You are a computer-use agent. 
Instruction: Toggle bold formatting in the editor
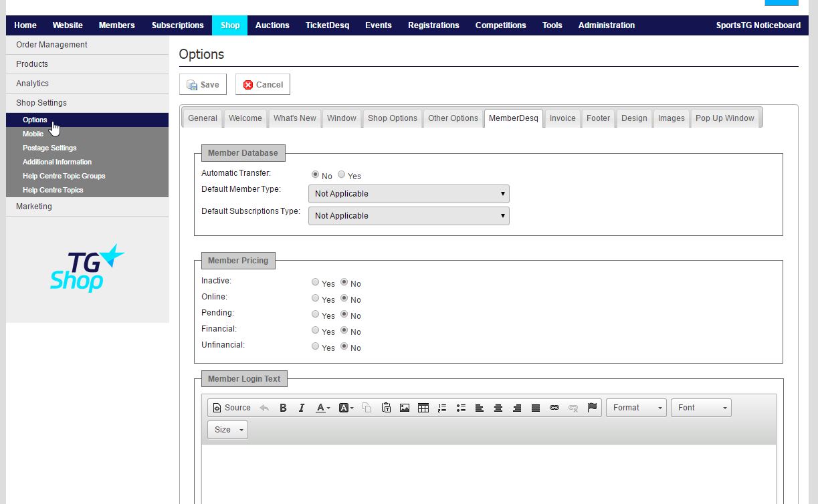(x=283, y=408)
